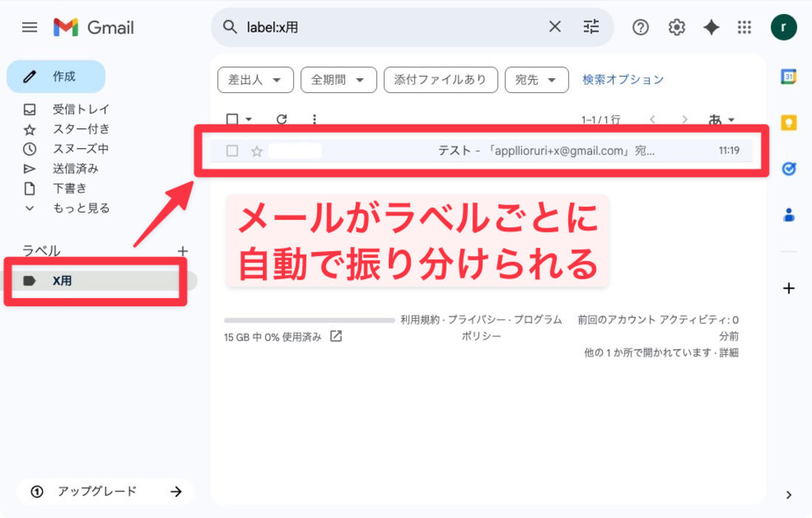Open Google Keep side panel icon
Viewport: 812px width, 518px height.
[788, 122]
